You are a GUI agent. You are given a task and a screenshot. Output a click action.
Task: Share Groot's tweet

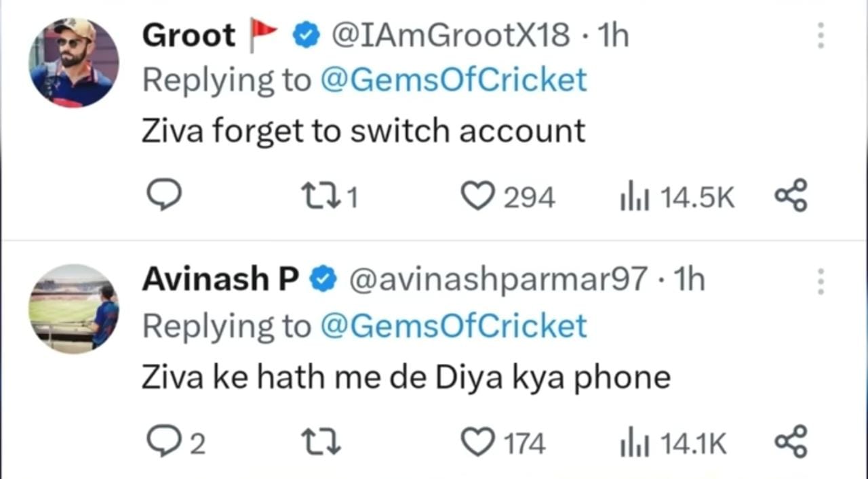coord(791,196)
